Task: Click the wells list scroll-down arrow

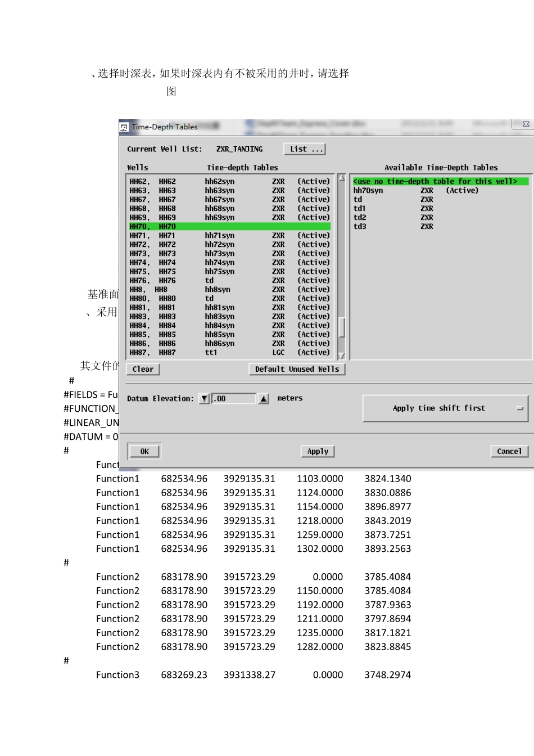Action: (341, 355)
